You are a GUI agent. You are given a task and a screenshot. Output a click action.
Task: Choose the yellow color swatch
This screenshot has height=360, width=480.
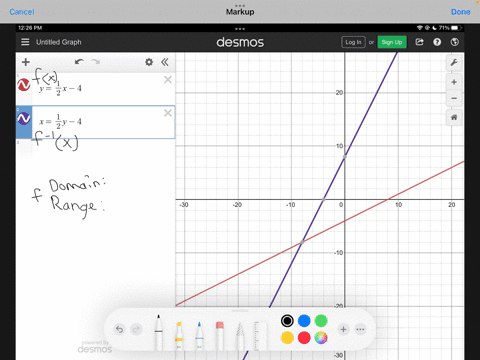[287, 338]
